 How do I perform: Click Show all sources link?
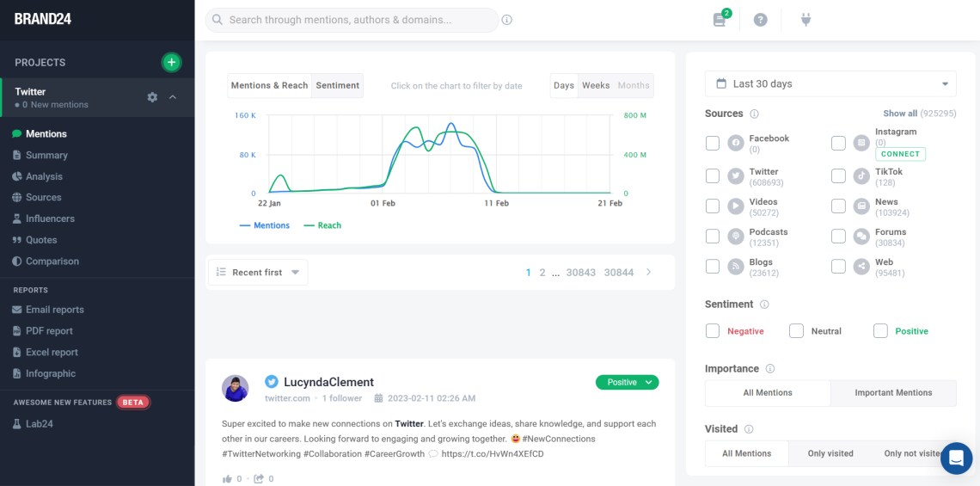click(x=900, y=114)
